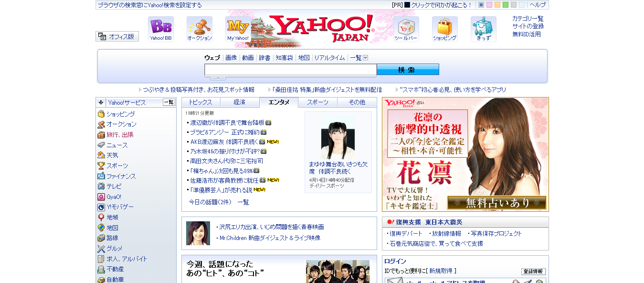This screenshot has height=283, width=644.
Task: Select the orange theme swatch
Action: pyautogui.click(x=497, y=5)
